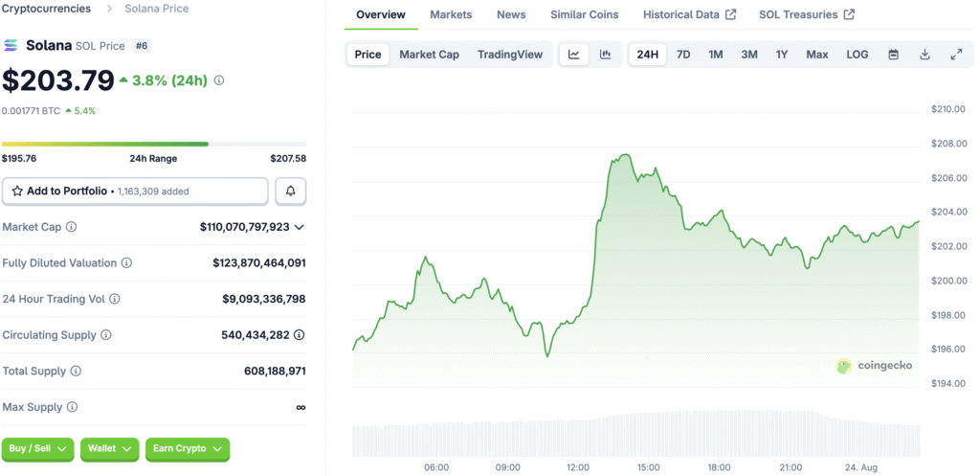Set chart range to 7D
Image resolution: width=980 pixels, height=476 pixels.
(x=683, y=55)
